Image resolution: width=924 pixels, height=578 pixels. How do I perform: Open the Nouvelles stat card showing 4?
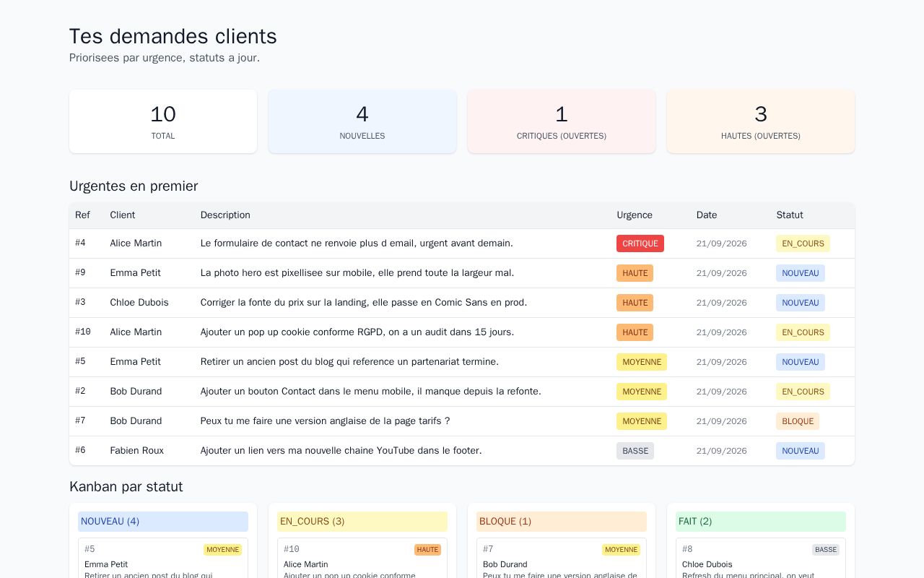point(362,121)
